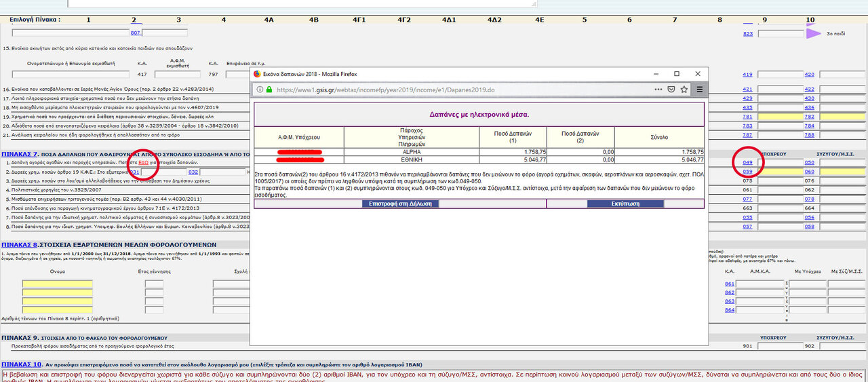Select table 4Γ1 in Επιλογή Πίνακα
The image size is (868, 382).
[x=359, y=20]
